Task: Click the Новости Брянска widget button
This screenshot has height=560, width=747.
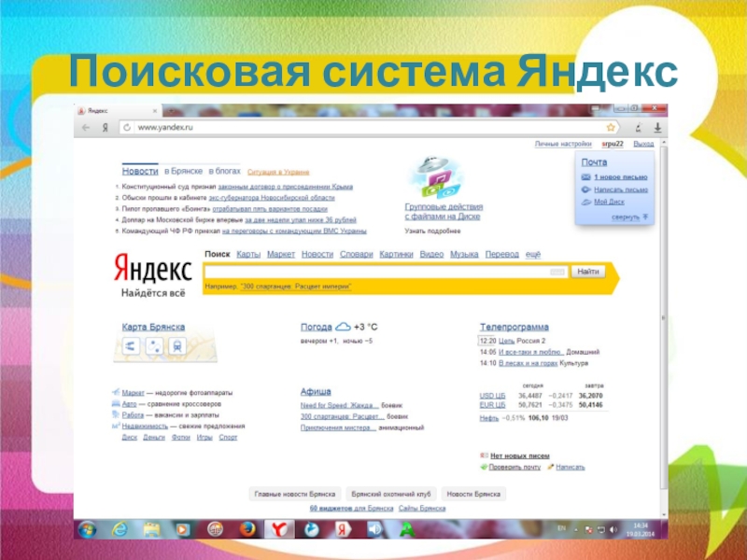Action: pos(473,494)
